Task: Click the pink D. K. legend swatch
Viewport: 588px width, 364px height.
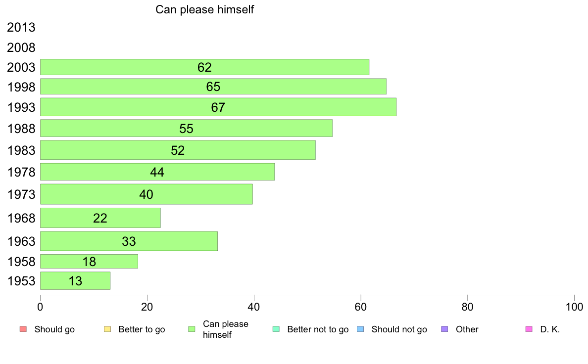Action: 529,329
